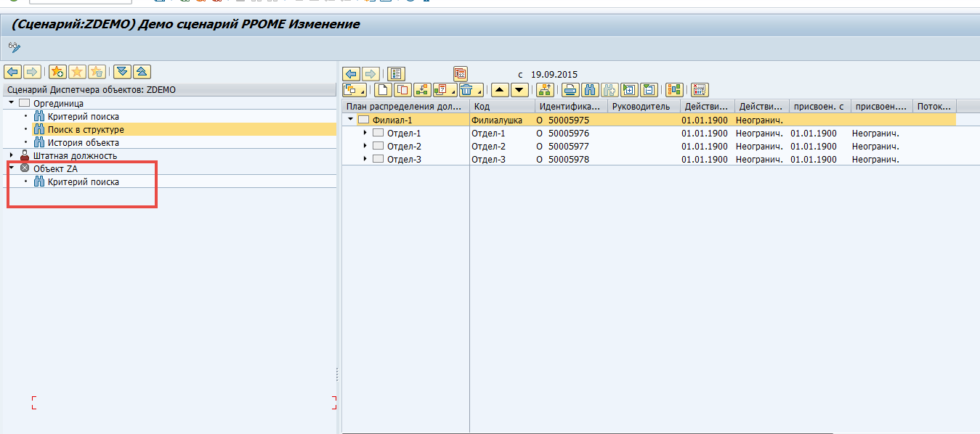The image size is (980, 434).
Task: Expand all nodes in the object manager
Action: [123, 71]
